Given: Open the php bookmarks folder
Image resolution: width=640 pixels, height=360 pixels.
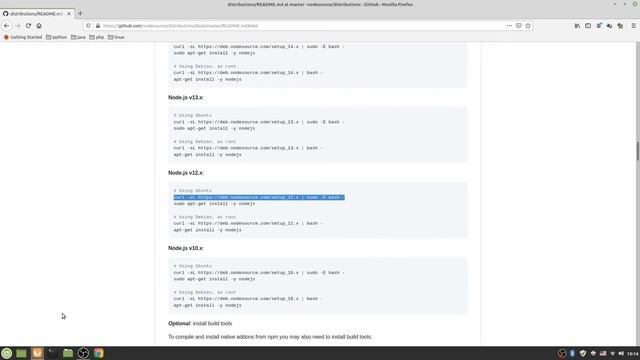Looking at the screenshot, I should (97, 37).
